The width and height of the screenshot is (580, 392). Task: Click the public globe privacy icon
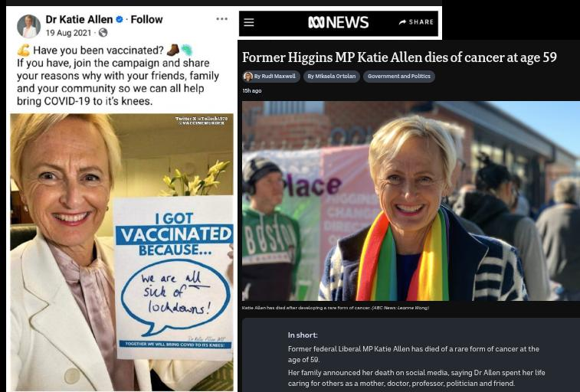103,32
